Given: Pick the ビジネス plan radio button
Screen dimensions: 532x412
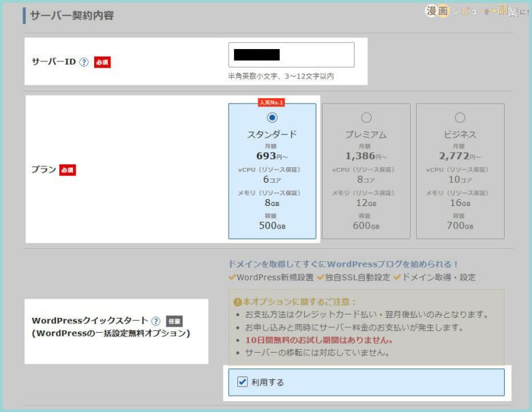Looking at the screenshot, I should pos(460,117).
